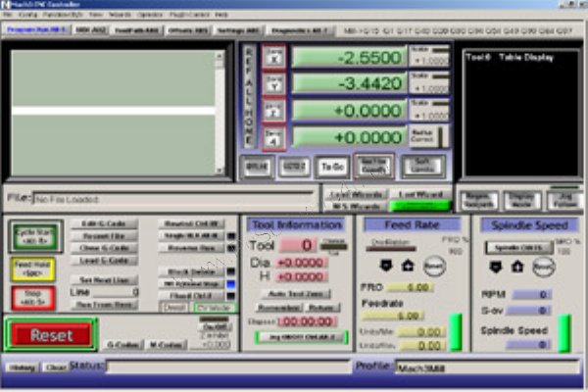The width and height of the screenshot is (588, 392).
Task: Toggle Soft Limits
Action: coord(423,166)
